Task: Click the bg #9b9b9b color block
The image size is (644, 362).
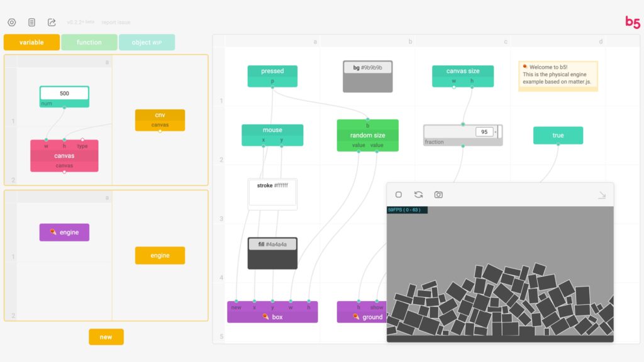Action: (x=368, y=76)
